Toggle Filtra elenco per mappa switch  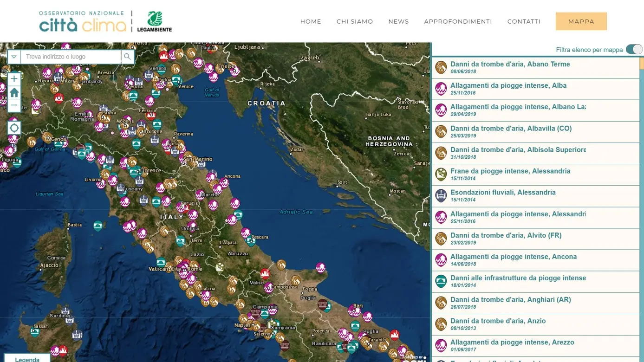[634, 49]
